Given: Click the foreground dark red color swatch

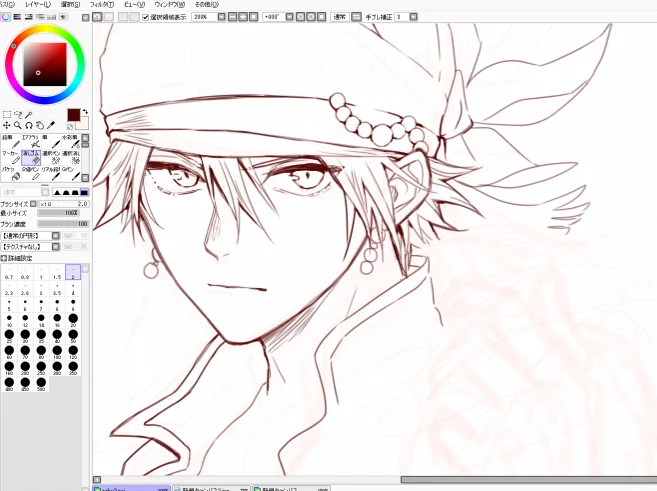Looking at the screenshot, I should [74, 115].
